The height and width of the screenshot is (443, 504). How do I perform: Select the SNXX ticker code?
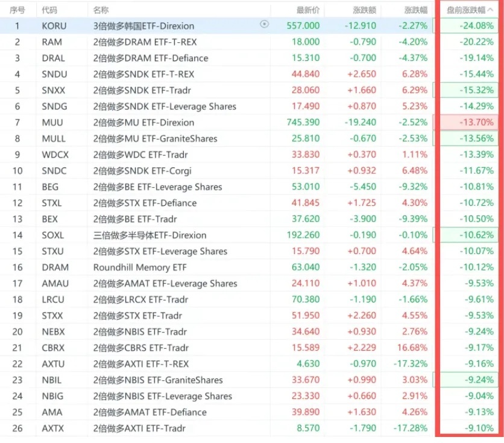click(x=54, y=90)
